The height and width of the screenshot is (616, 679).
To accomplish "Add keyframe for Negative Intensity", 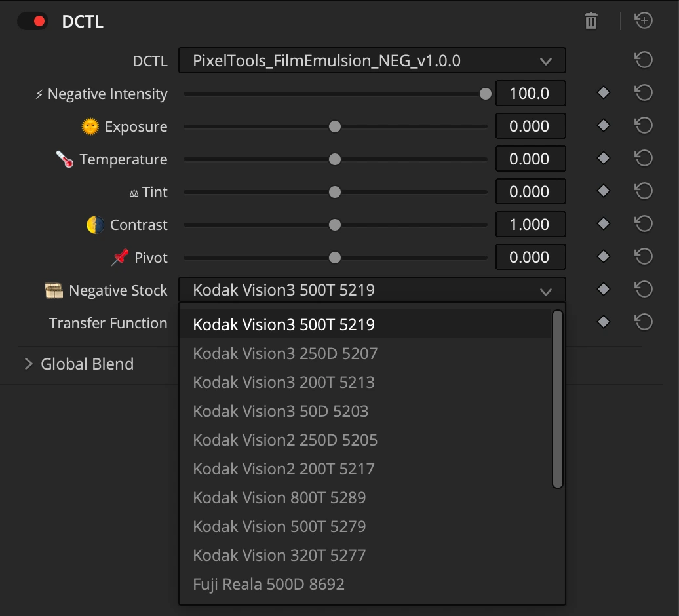I will point(603,92).
